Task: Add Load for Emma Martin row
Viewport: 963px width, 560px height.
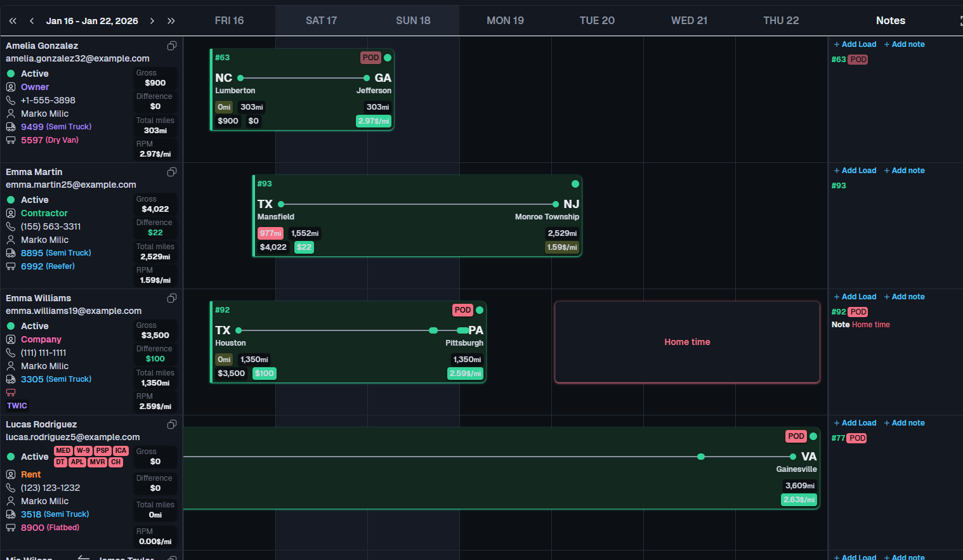Action: (855, 171)
